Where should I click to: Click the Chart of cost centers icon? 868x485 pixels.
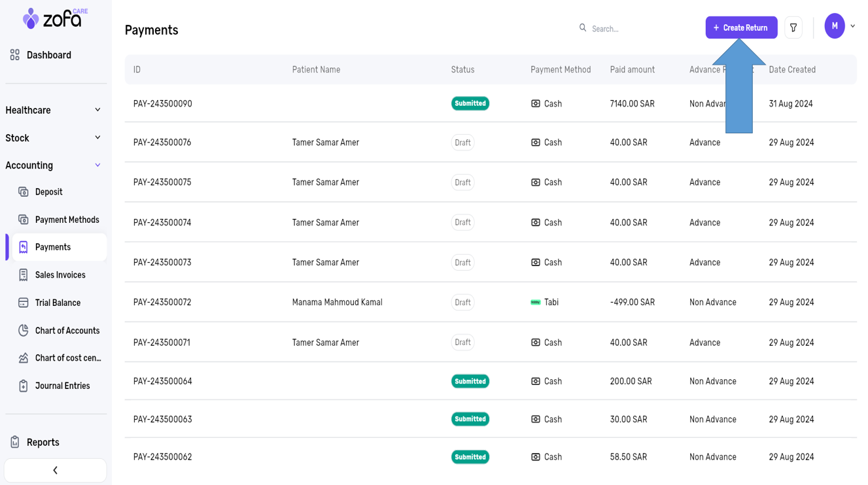[24, 358]
